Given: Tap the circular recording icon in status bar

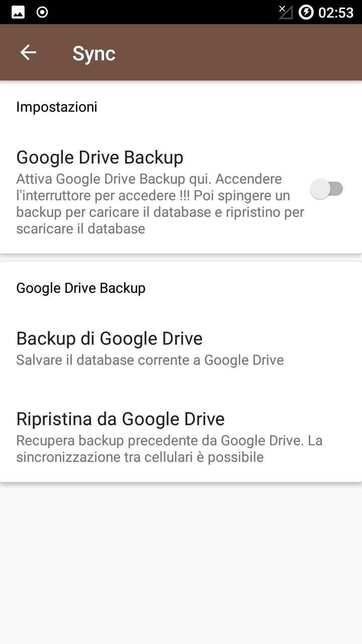Looking at the screenshot, I should point(43,12).
